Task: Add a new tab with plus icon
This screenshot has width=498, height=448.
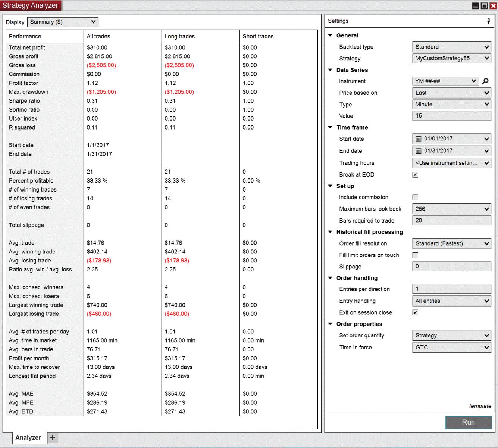Action: click(53, 438)
